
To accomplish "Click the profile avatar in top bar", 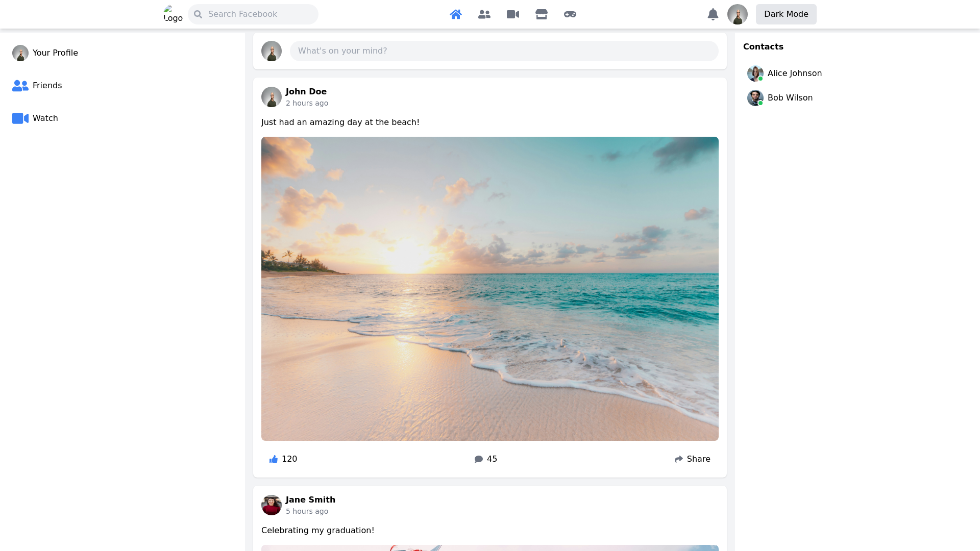I will pos(738,14).
